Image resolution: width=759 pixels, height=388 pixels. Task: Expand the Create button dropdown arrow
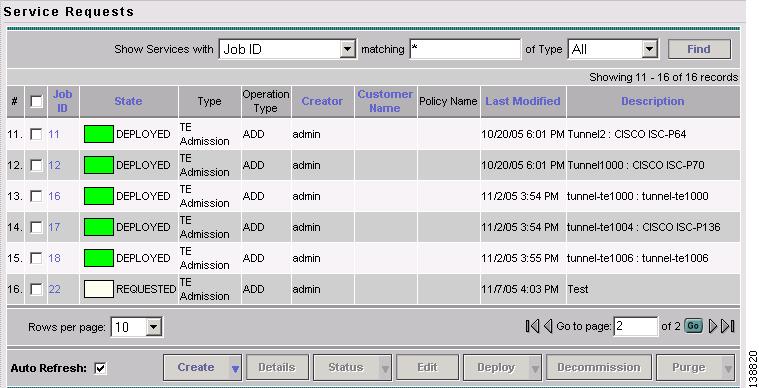235,368
